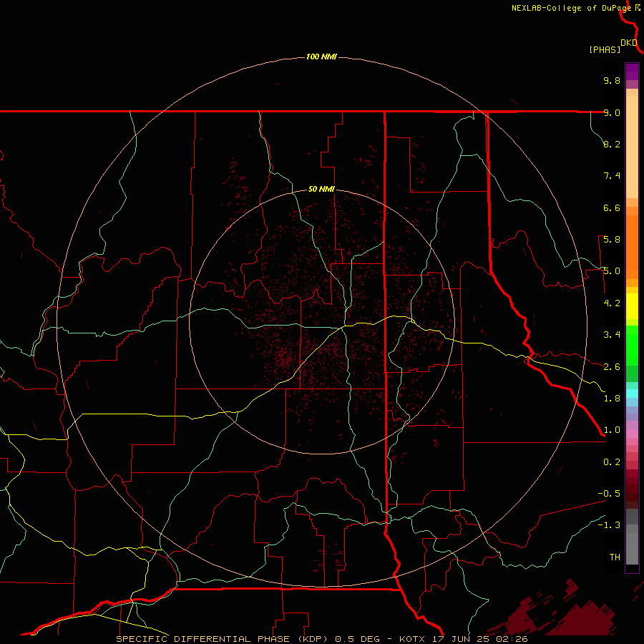Click the Specific Differential Phase KOTX caption

click(x=321, y=639)
